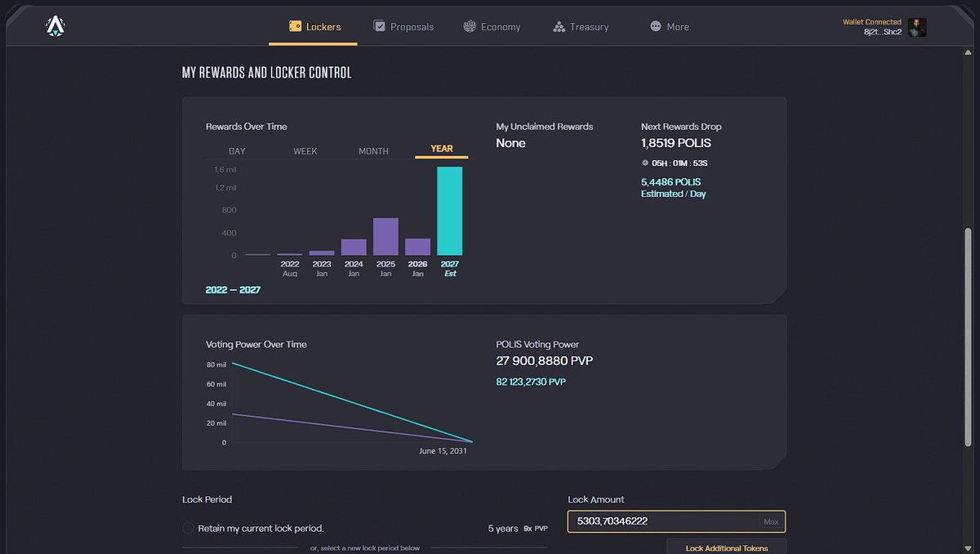Click the 2027 Est rewards bar
The image size is (980, 554).
pyautogui.click(x=450, y=211)
